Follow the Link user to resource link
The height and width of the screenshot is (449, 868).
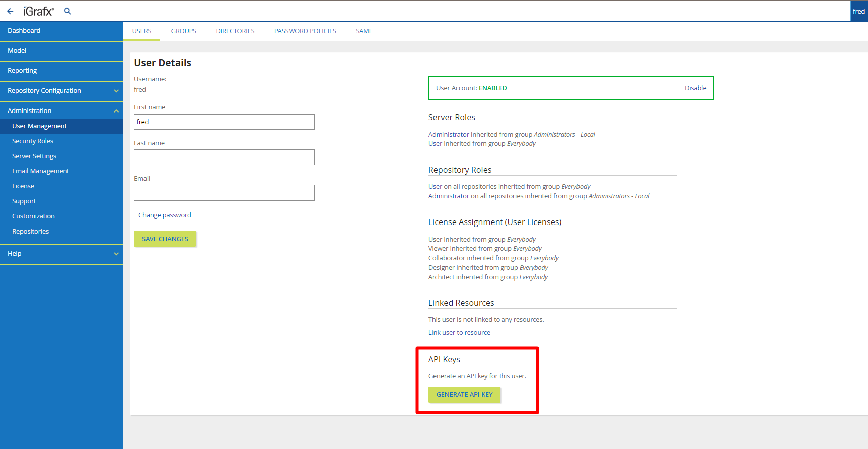(x=459, y=333)
